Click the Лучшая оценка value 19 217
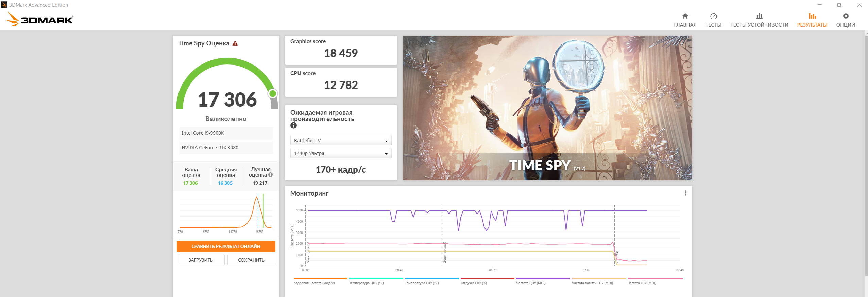The image size is (868, 297). (x=260, y=183)
